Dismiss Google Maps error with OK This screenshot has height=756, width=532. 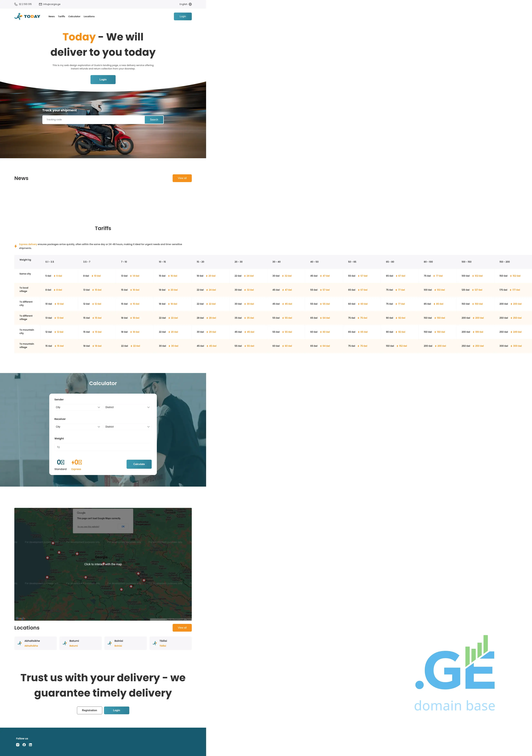[123, 527]
